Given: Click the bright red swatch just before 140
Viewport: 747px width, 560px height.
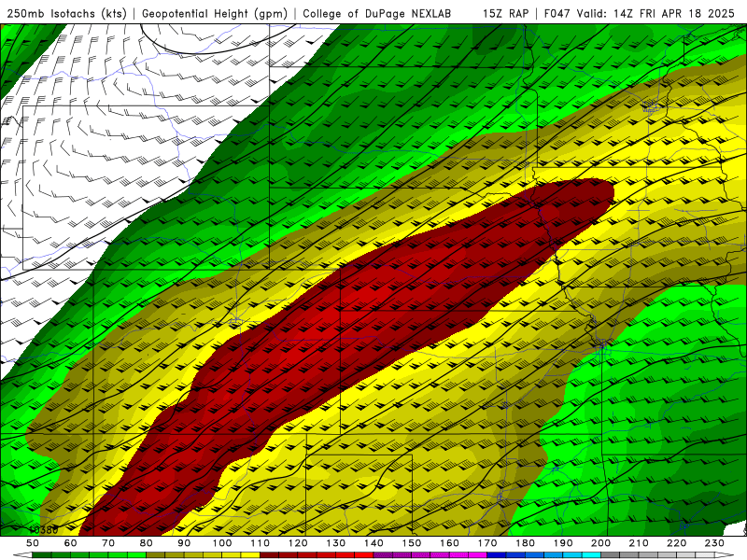Looking at the screenshot, I should tap(364, 555).
